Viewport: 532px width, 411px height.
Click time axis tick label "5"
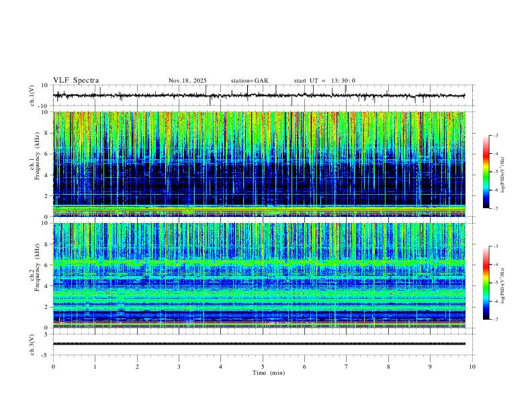[x=263, y=367]
